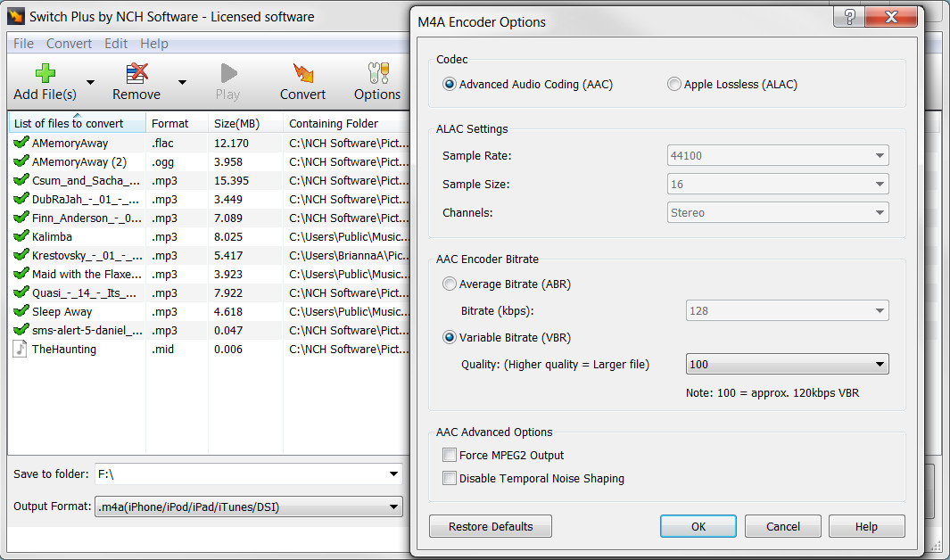
Task: Click the Convert arrow icon
Action: (302, 71)
